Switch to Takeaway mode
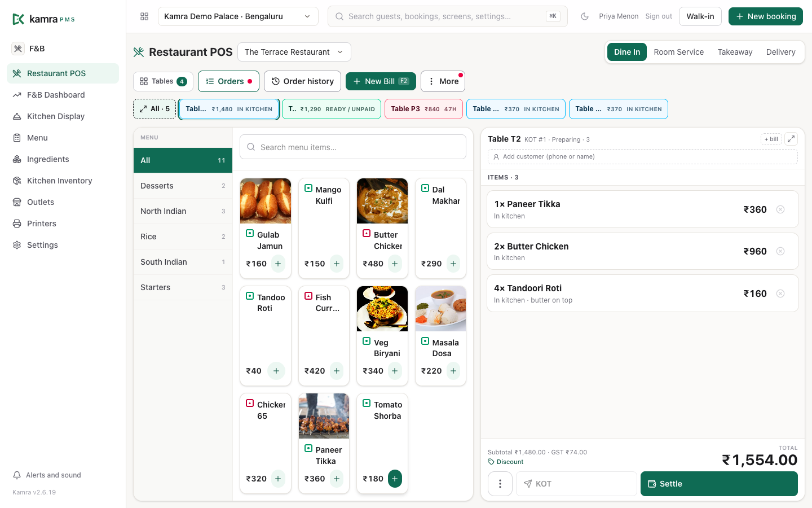The height and width of the screenshot is (508, 812). (x=735, y=52)
